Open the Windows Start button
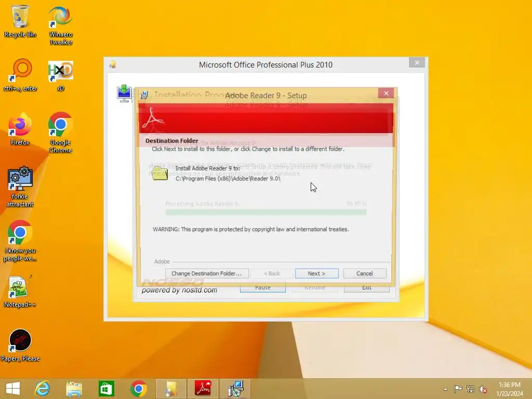The image size is (532, 399). tap(13, 389)
